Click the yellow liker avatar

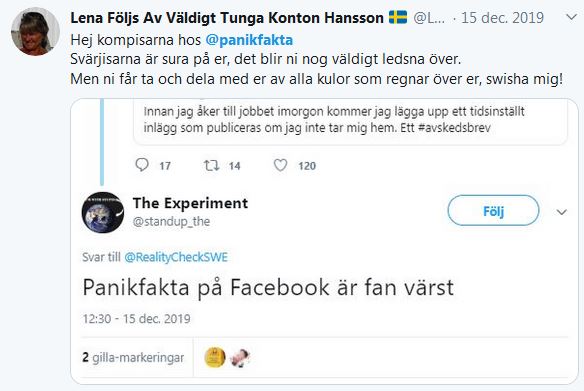[x=215, y=357]
